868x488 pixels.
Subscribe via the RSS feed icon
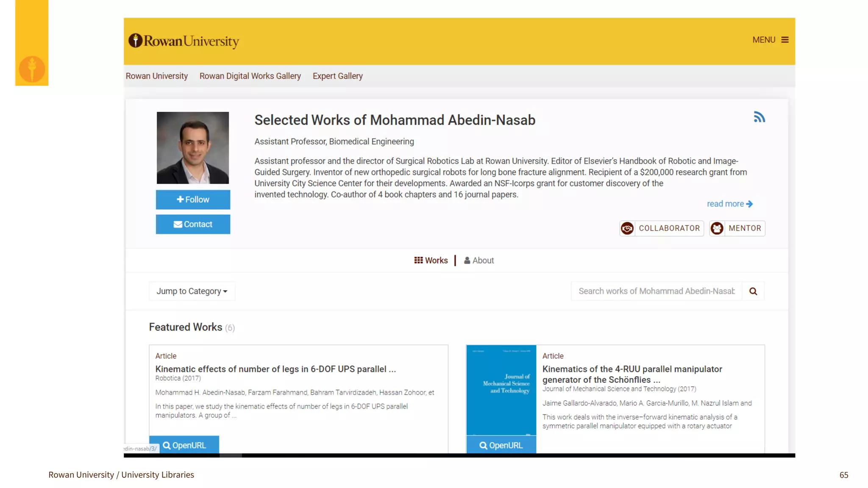pos(759,117)
